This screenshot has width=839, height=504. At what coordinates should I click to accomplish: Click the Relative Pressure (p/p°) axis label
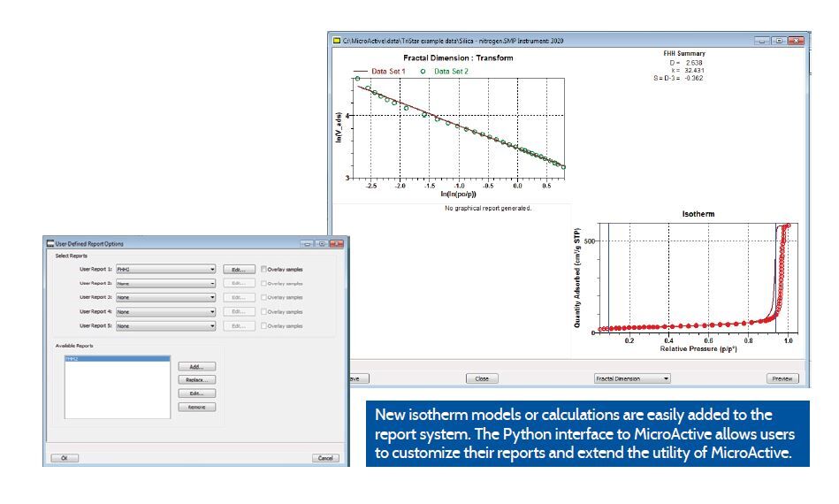coord(698,349)
